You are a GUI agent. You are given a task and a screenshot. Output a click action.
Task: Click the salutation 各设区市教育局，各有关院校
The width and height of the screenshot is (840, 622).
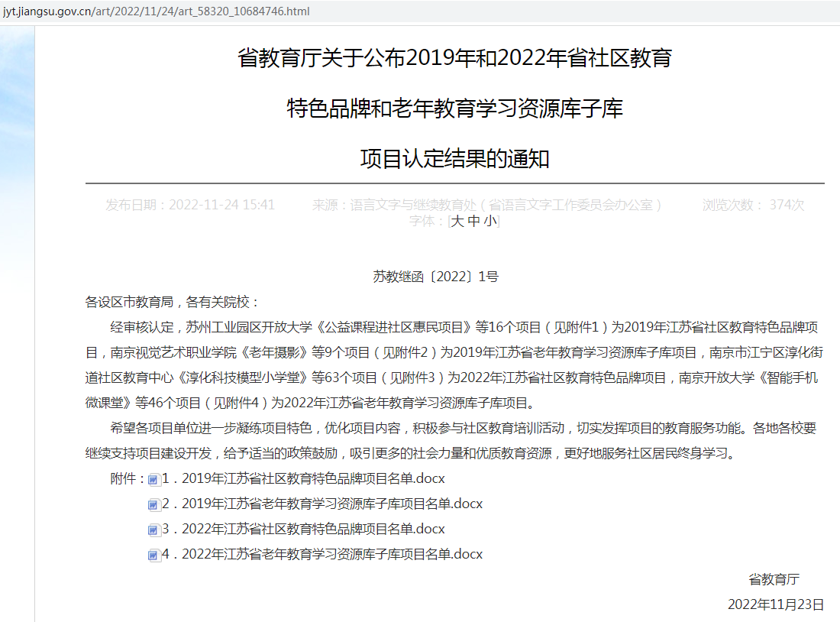173,302
